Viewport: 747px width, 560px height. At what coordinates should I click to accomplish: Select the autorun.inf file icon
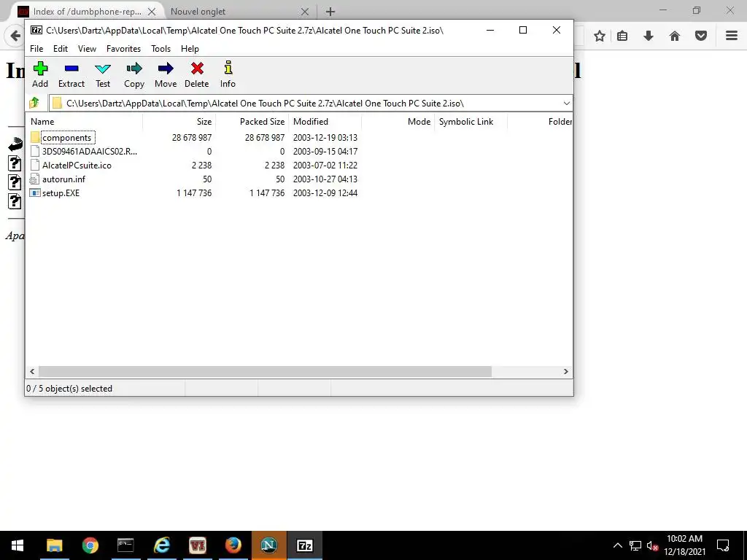pos(34,179)
